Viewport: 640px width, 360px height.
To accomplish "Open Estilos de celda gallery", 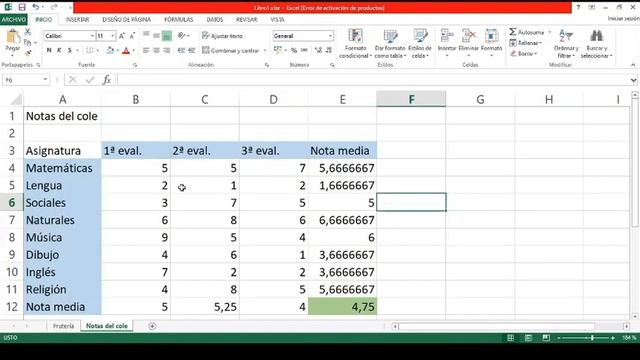I will pyautogui.click(x=420, y=43).
